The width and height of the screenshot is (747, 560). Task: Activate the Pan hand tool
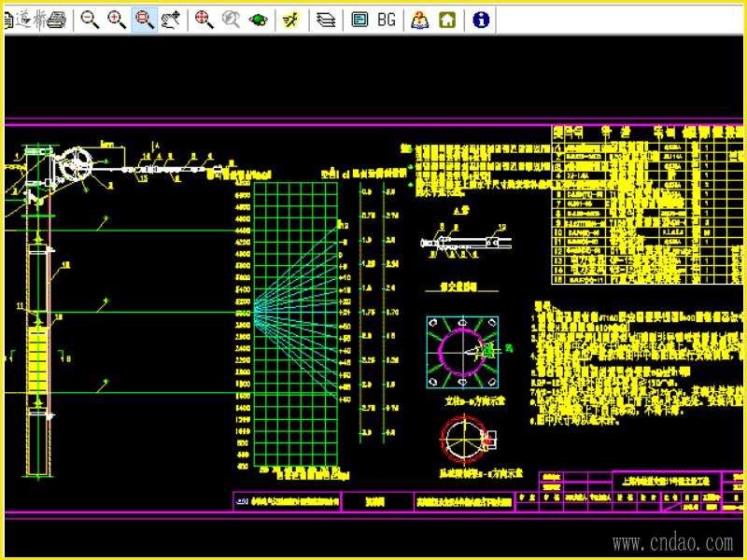coord(172,20)
